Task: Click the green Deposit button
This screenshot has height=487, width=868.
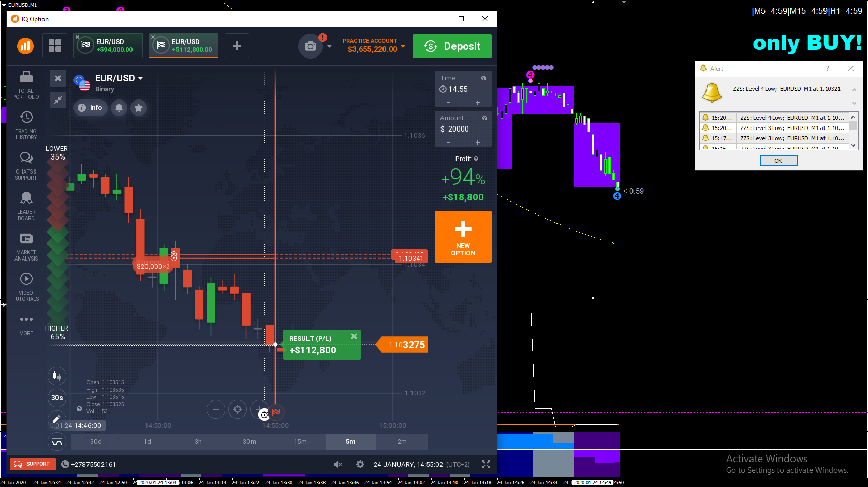Action: 452,46
